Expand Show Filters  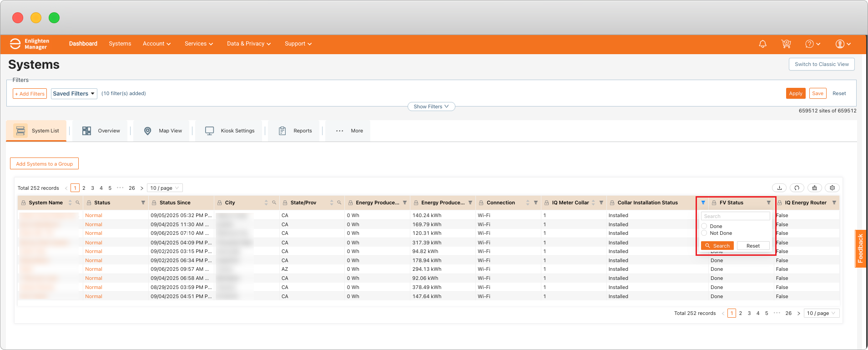(x=431, y=107)
